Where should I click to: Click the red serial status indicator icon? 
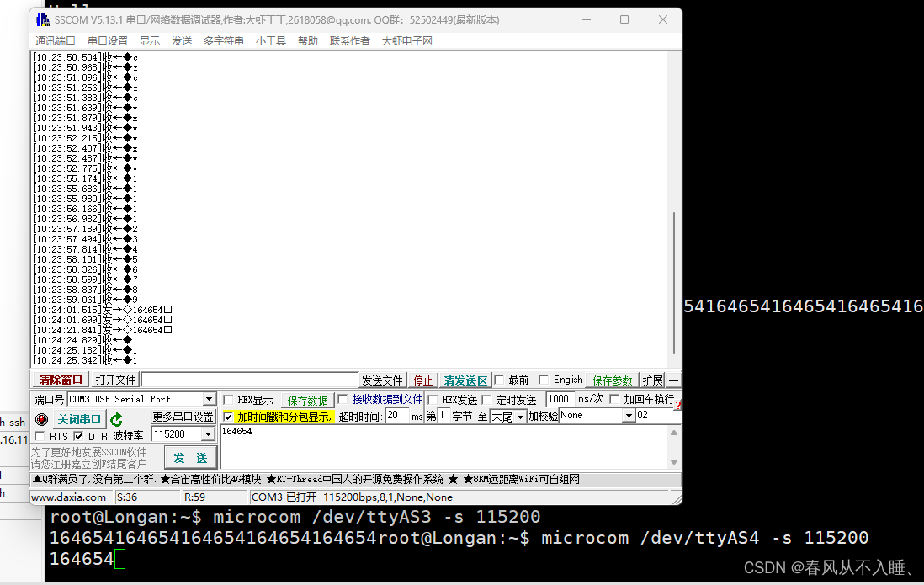41,419
